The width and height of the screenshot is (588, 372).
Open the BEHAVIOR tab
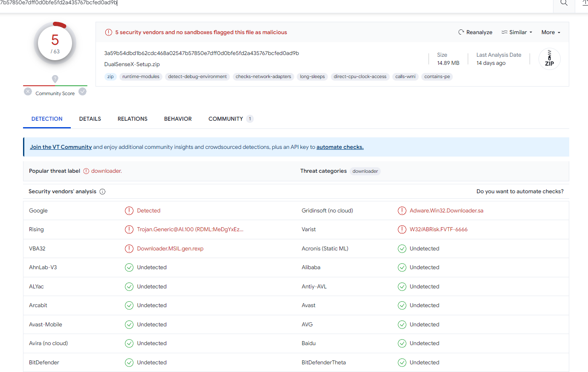(x=178, y=119)
